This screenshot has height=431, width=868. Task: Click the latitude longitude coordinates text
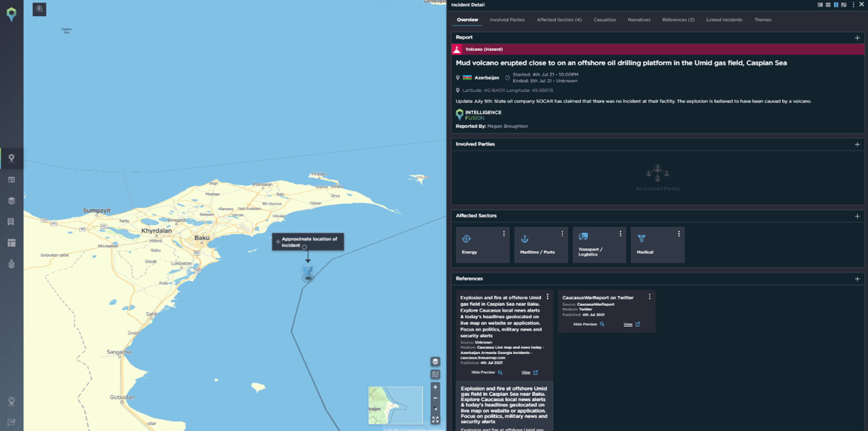507,90
